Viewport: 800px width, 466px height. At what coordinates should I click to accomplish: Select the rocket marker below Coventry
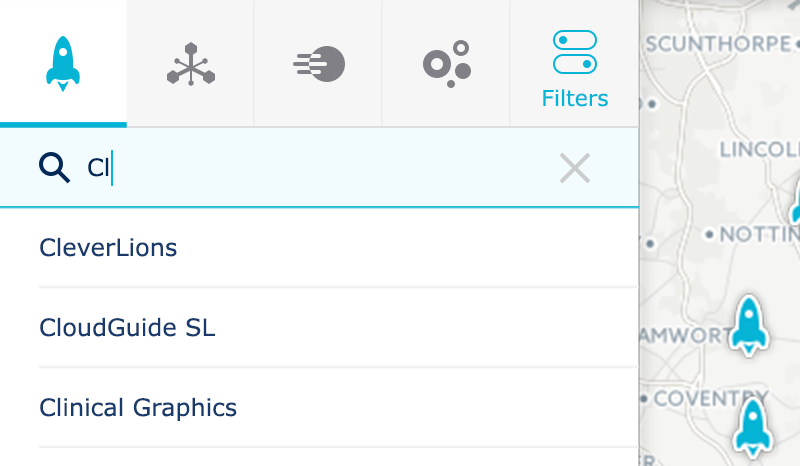coord(752,427)
